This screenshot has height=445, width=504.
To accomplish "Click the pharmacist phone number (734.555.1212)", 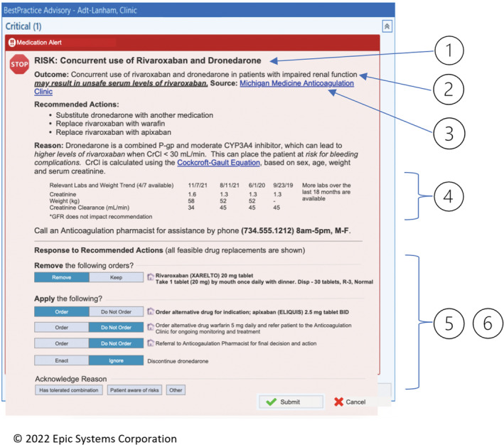I will 267,231.
